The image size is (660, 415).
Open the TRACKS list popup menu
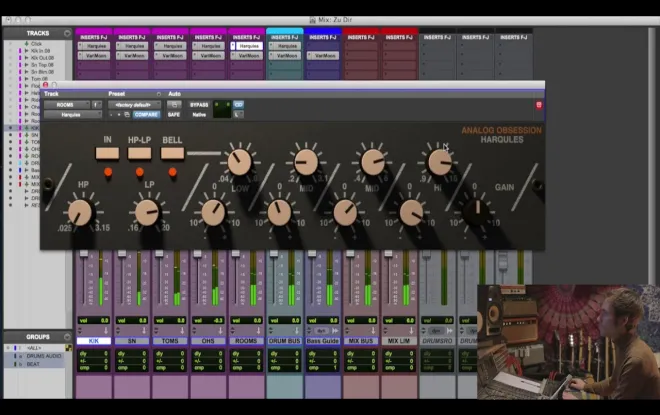point(67,33)
